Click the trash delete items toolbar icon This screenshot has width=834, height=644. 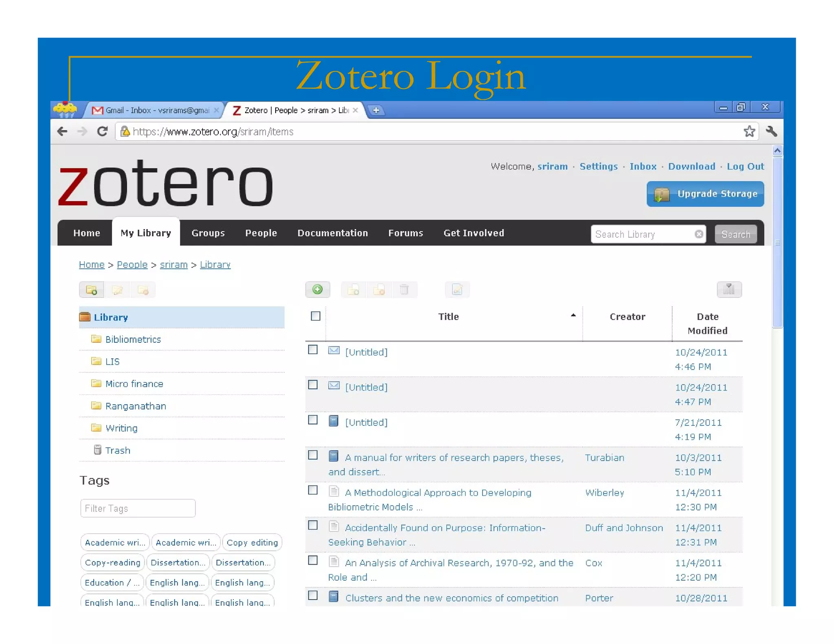point(404,289)
